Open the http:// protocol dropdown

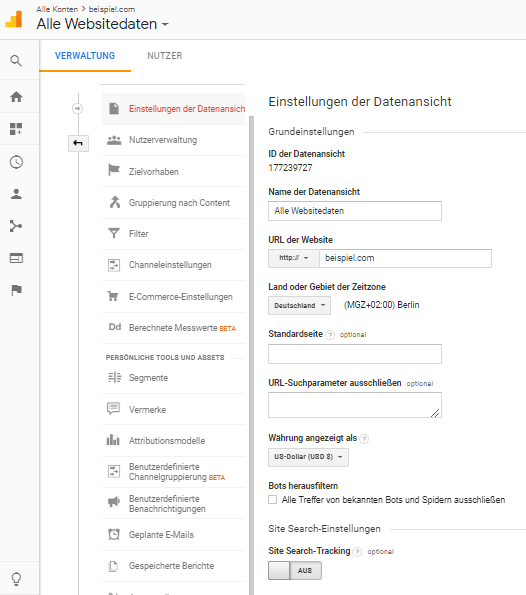point(294,258)
